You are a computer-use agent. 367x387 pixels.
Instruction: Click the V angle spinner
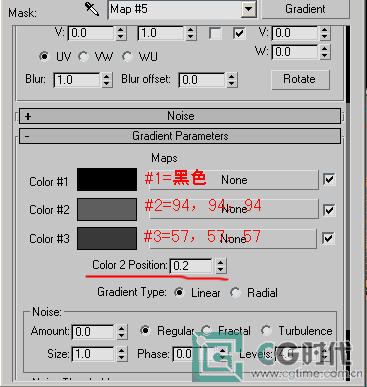click(325, 33)
